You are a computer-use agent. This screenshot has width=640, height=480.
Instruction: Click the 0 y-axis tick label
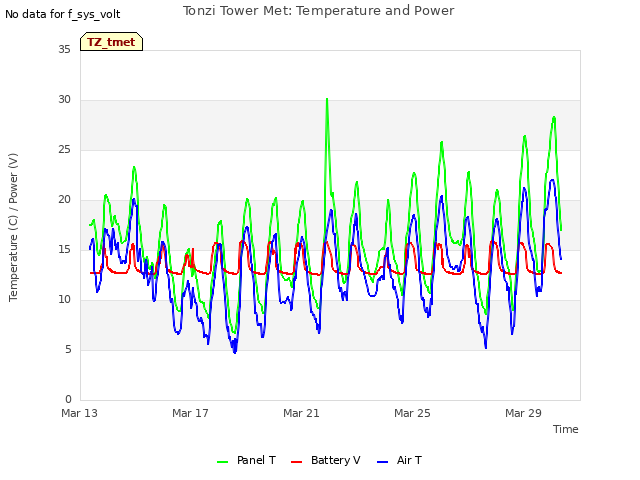(68, 400)
